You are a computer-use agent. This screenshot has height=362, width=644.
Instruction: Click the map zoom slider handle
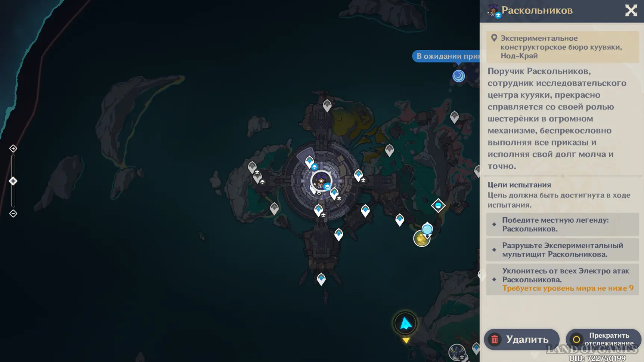tap(13, 181)
